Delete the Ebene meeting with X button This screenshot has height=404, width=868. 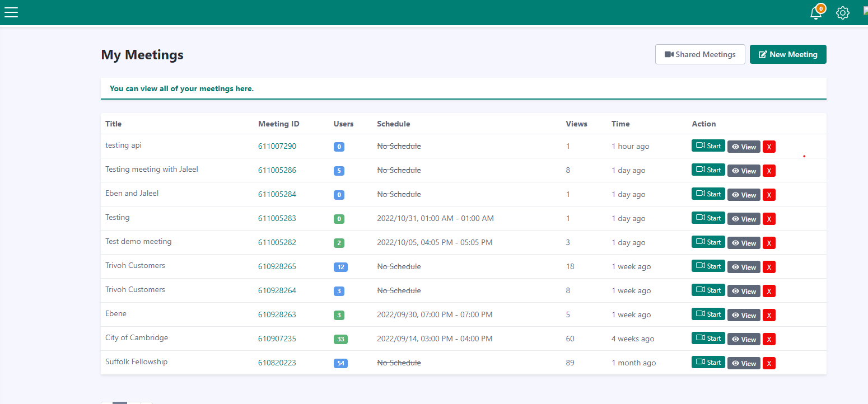tap(769, 315)
